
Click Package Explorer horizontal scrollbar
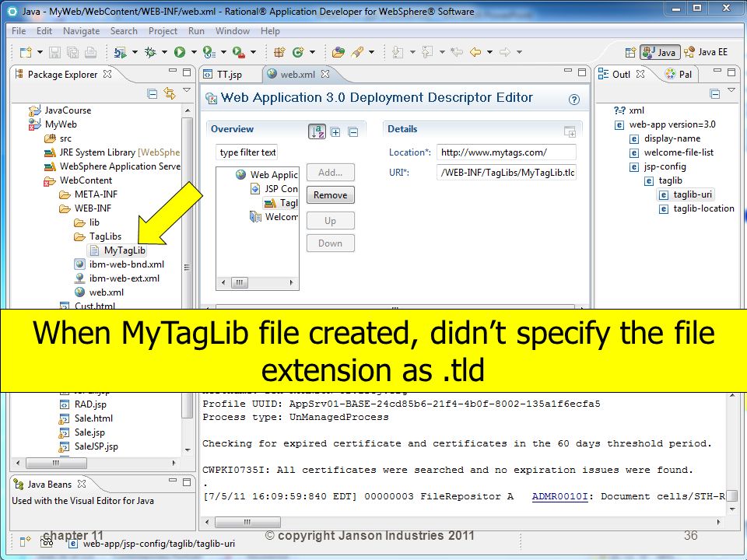(96, 463)
